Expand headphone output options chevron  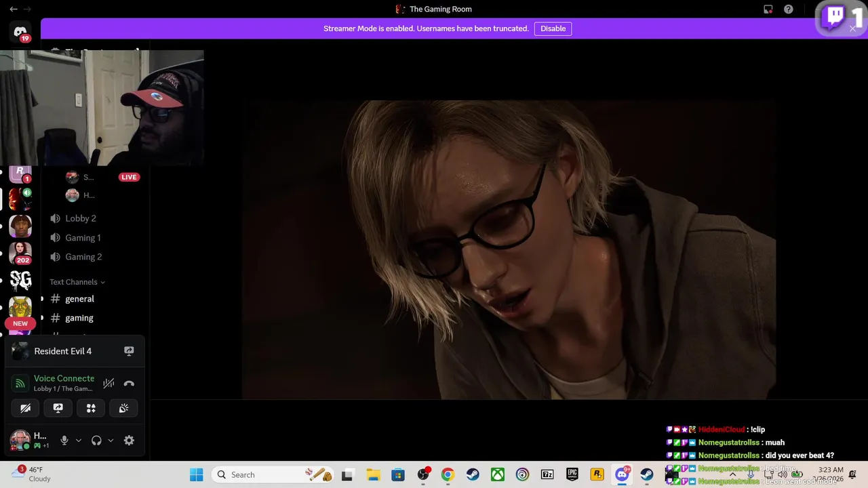[x=111, y=441]
